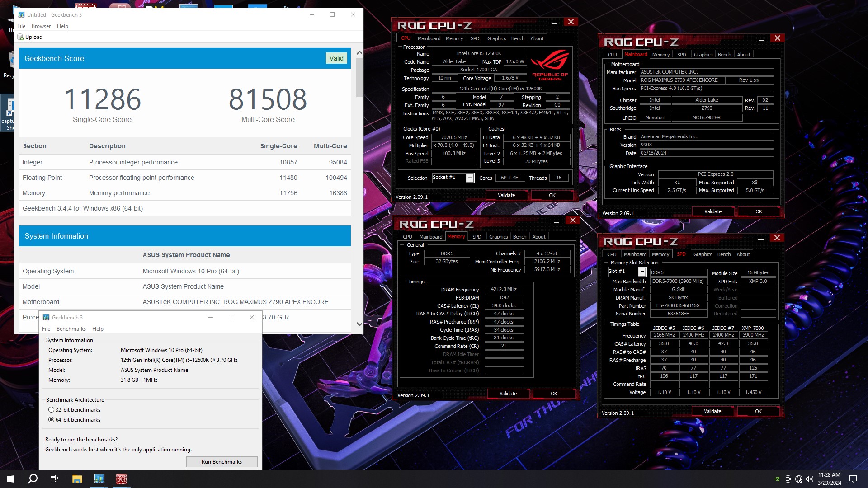Viewport: 868px width, 488px height.
Task: Click the Part Number field F5-7800J3646H16G
Action: (678, 305)
